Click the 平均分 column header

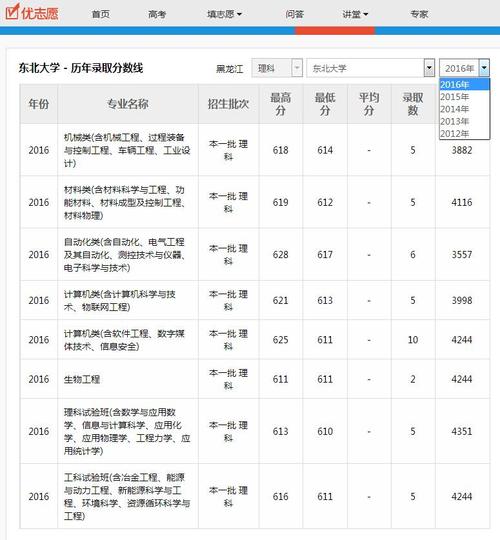tap(369, 104)
